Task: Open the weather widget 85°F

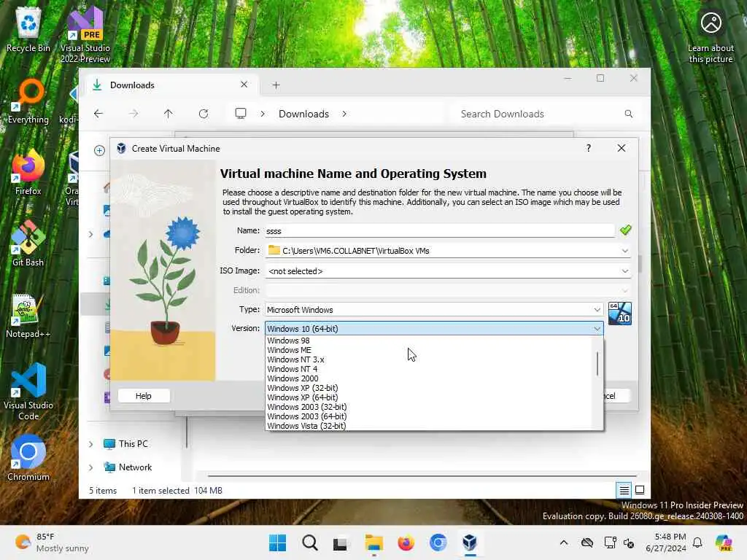Action: point(52,542)
